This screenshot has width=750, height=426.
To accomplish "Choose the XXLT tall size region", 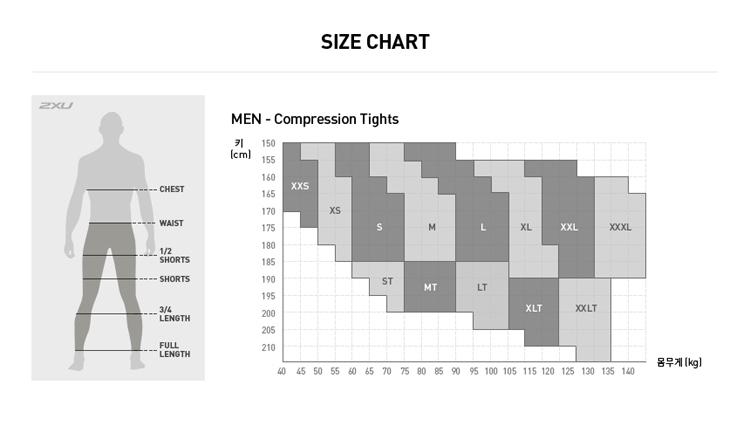I will point(586,308).
